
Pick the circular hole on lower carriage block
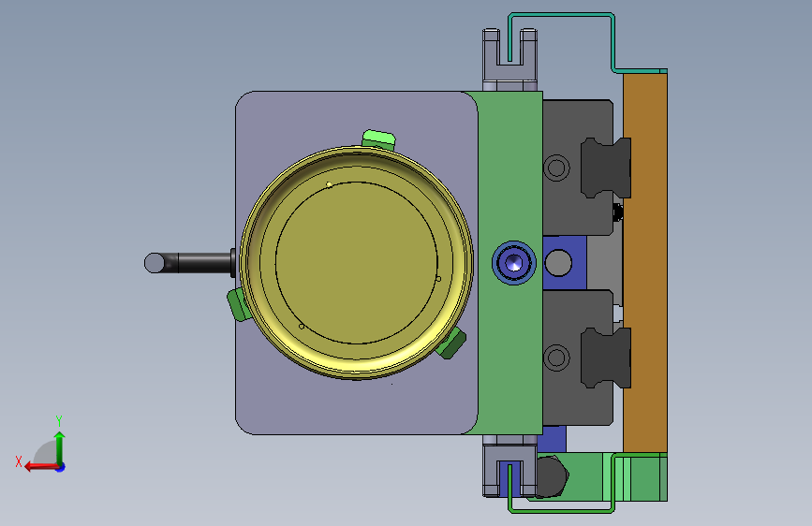click(556, 358)
